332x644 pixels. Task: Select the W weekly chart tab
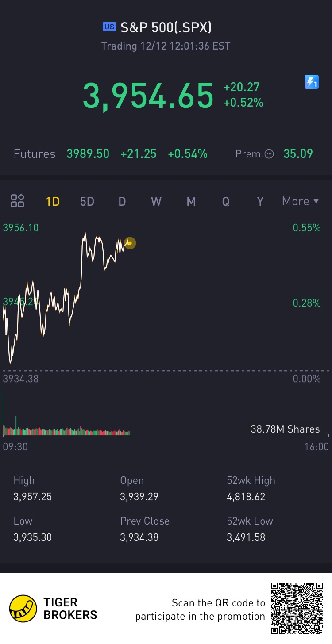(x=156, y=202)
